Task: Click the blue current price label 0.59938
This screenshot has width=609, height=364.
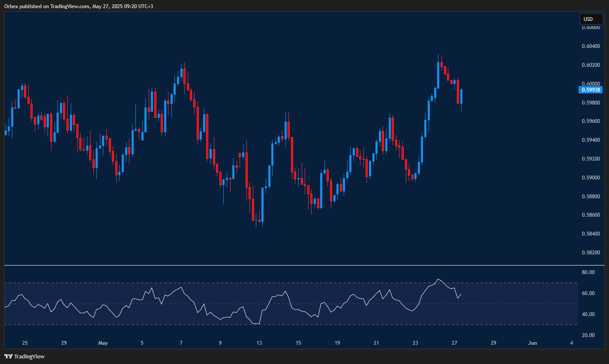Action: pos(590,90)
